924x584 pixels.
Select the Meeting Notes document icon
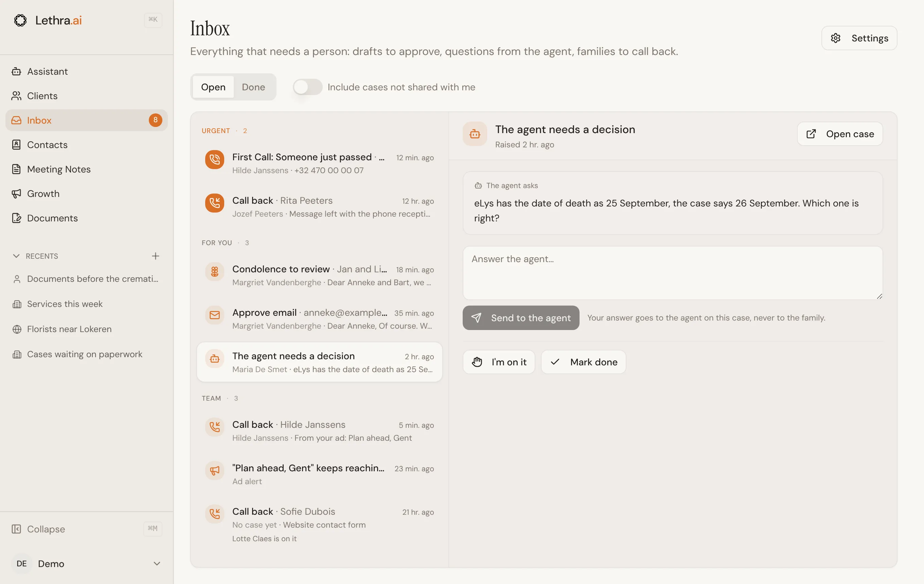tap(16, 169)
